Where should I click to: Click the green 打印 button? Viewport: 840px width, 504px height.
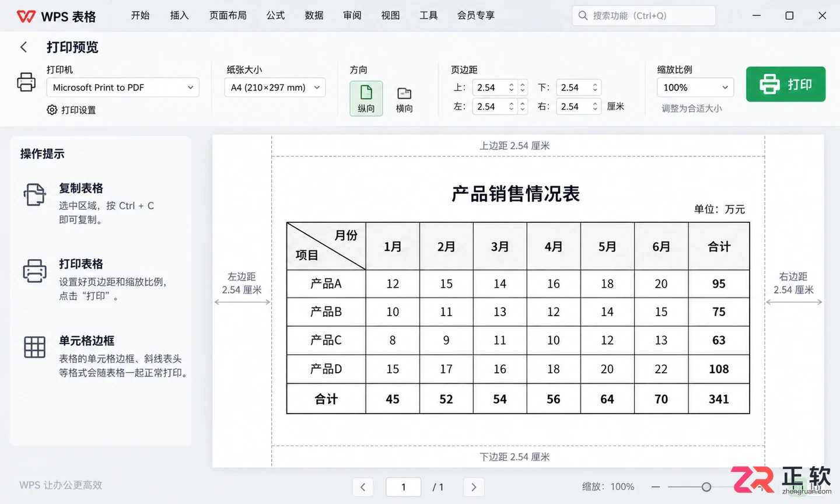786,84
